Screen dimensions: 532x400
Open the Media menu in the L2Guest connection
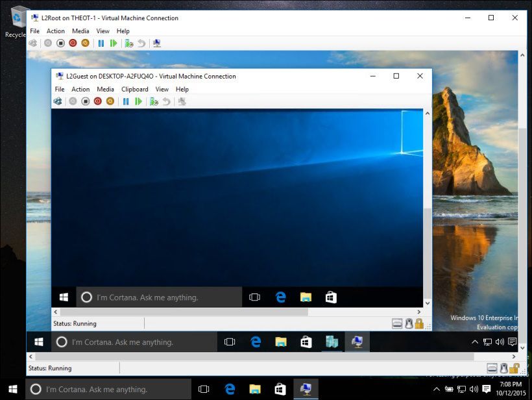click(x=105, y=89)
